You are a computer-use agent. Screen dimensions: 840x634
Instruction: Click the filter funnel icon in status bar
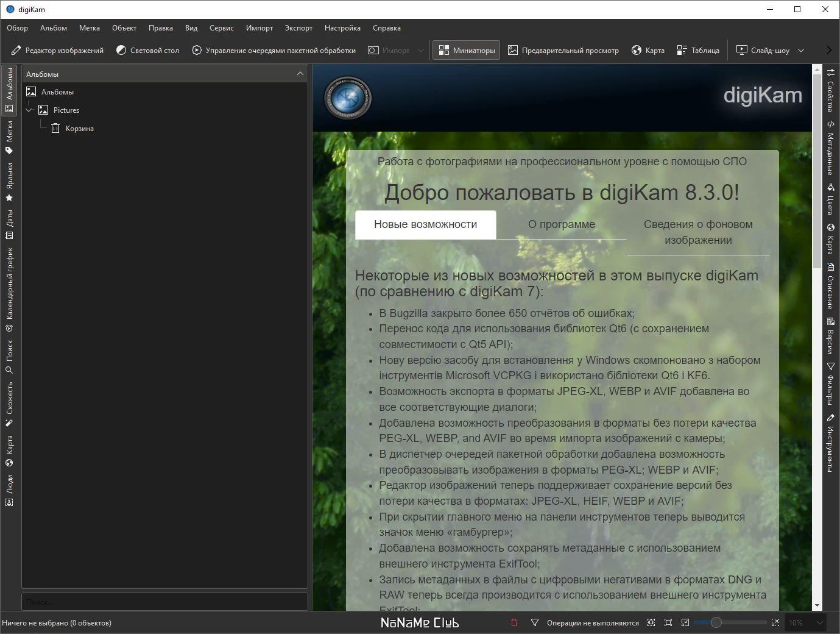tap(535, 622)
